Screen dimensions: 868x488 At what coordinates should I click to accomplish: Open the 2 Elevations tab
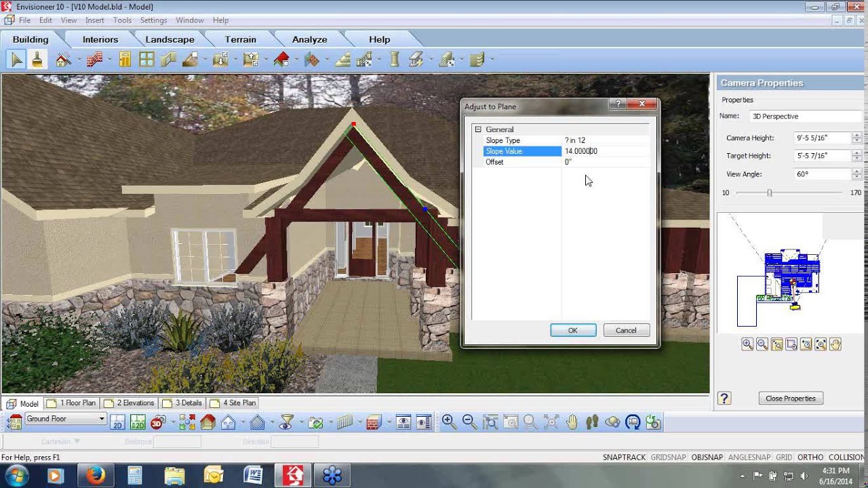pos(130,403)
